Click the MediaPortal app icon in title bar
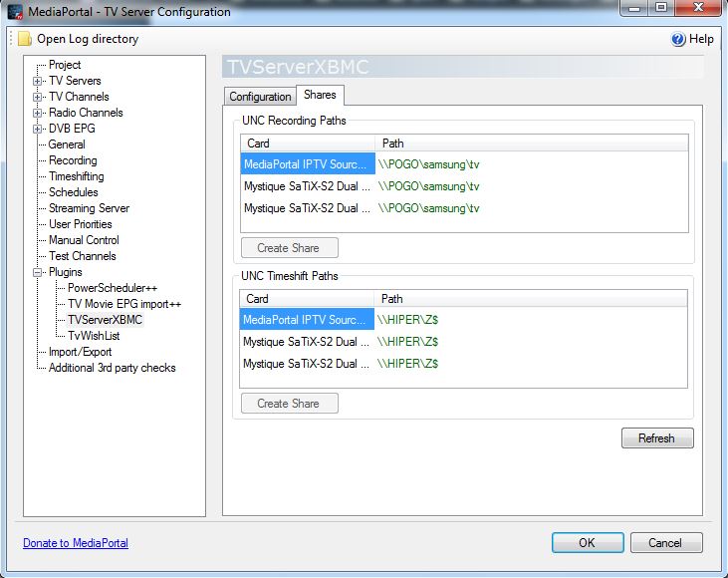 (x=15, y=12)
